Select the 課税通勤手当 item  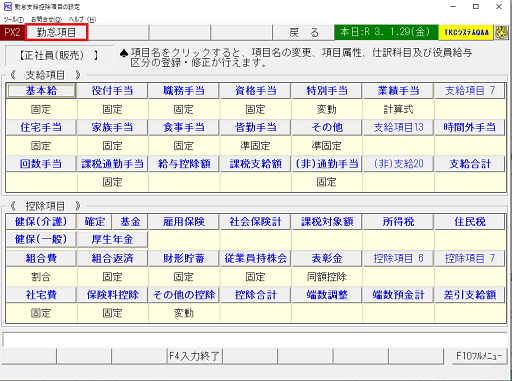[x=112, y=164]
